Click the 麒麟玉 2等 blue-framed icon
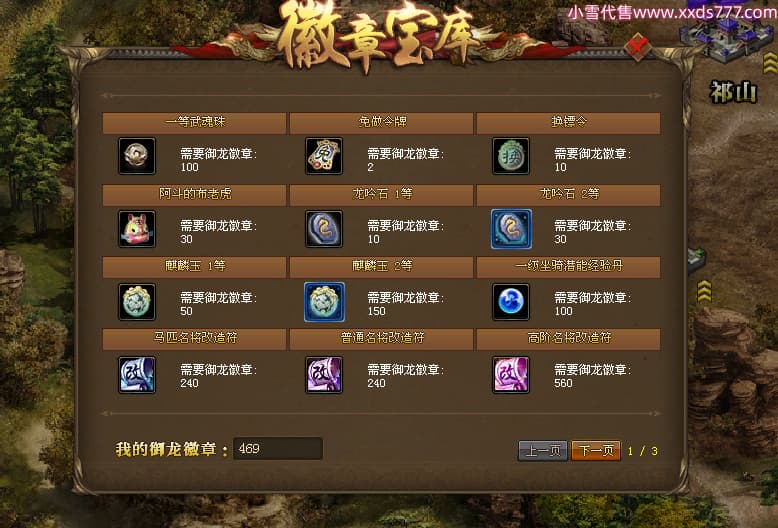This screenshot has width=778, height=528. (x=324, y=302)
